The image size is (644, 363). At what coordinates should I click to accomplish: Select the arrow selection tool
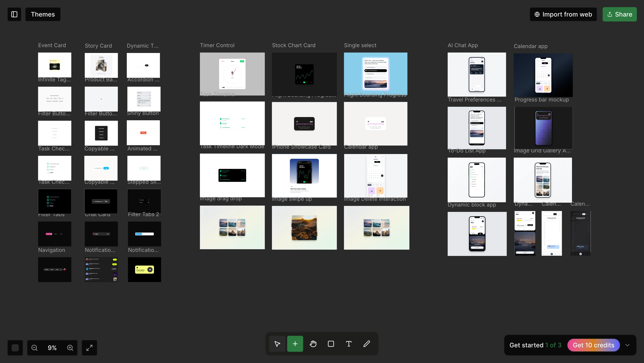click(x=277, y=344)
